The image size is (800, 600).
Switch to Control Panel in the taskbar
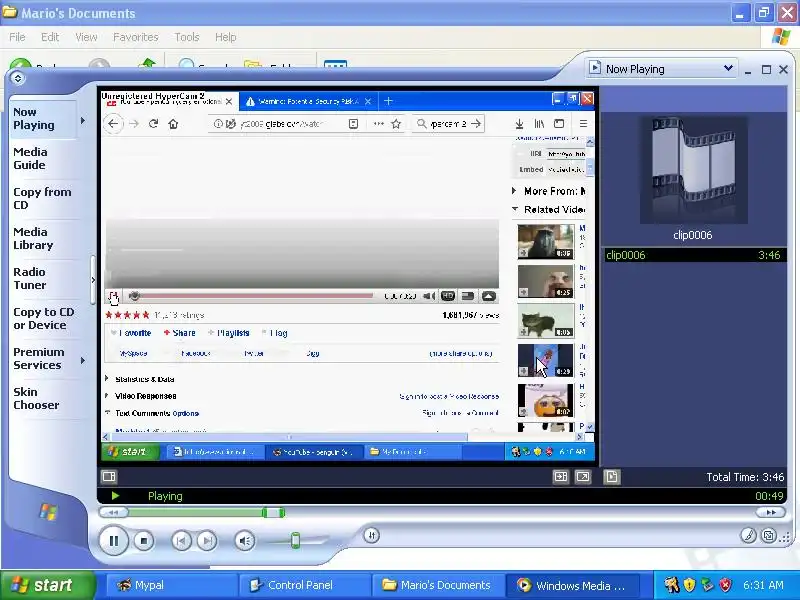coord(304,585)
